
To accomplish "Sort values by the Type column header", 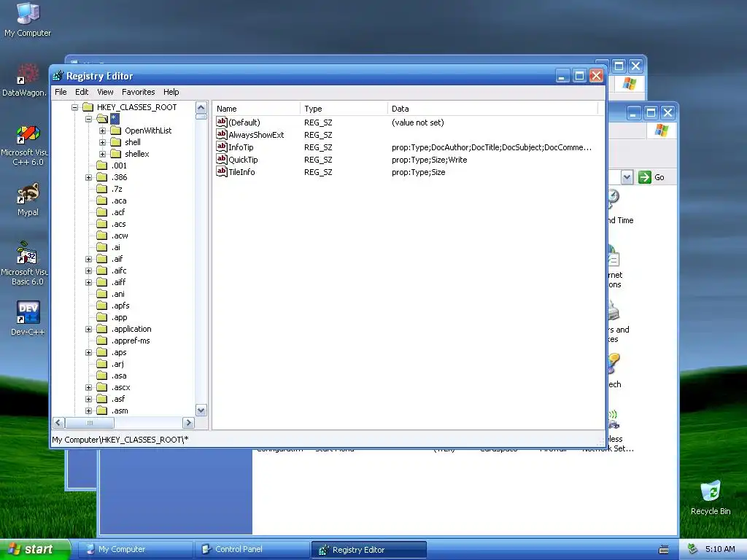I will click(x=344, y=109).
